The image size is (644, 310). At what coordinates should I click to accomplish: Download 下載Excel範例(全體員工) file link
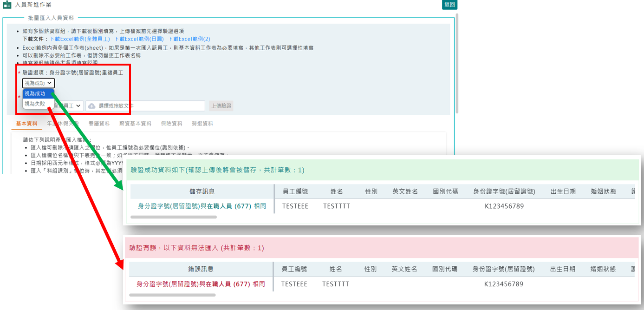(79, 39)
